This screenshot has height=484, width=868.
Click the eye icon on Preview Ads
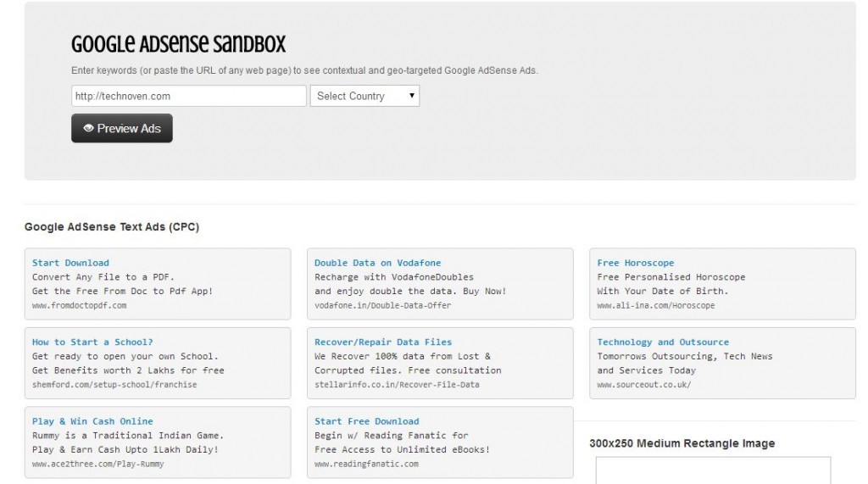point(88,129)
